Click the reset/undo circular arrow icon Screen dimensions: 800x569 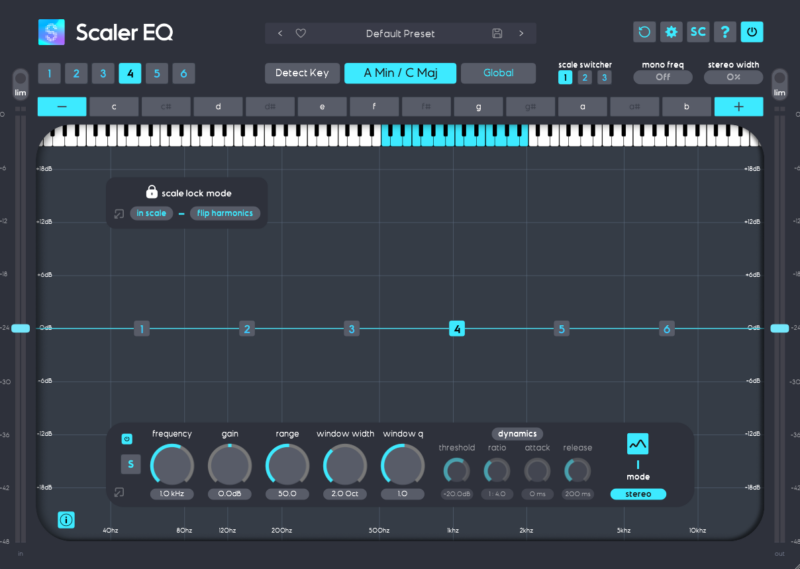(645, 32)
